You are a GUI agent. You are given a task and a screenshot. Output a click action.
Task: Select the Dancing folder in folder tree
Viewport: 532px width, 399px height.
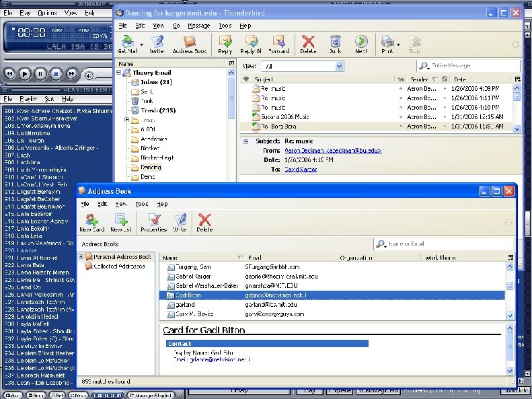pos(151,168)
